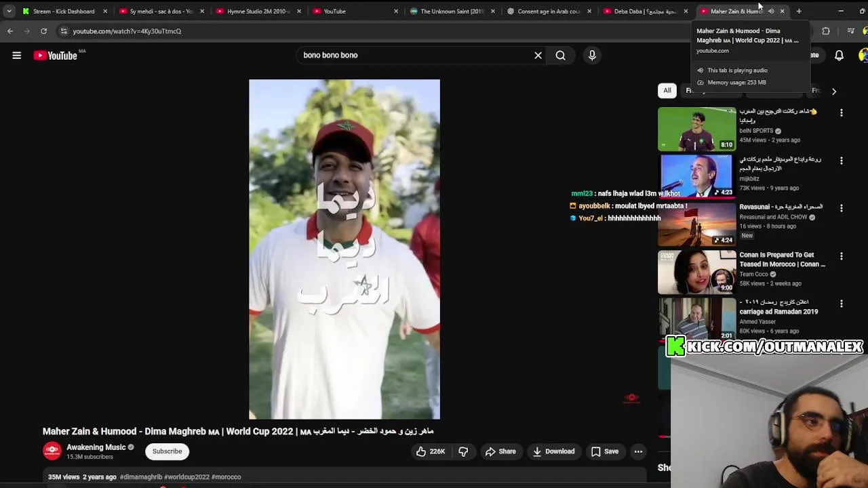Open the Ahmed Yasser channel name
The image size is (868, 488).
click(x=757, y=322)
